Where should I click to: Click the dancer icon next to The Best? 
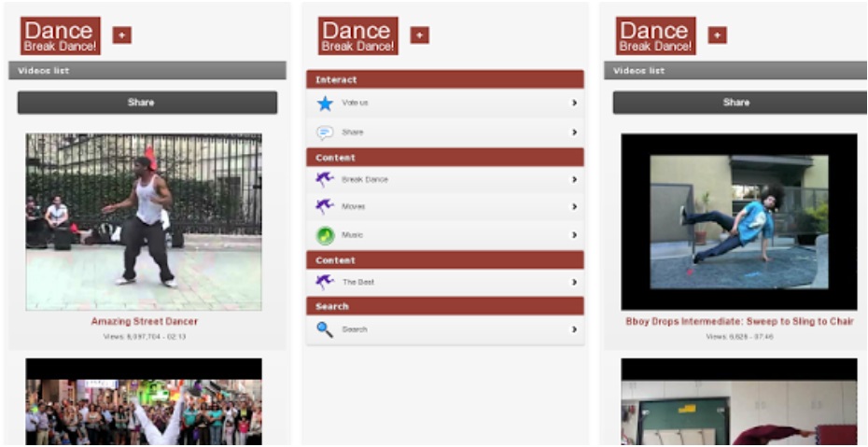(324, 282)
